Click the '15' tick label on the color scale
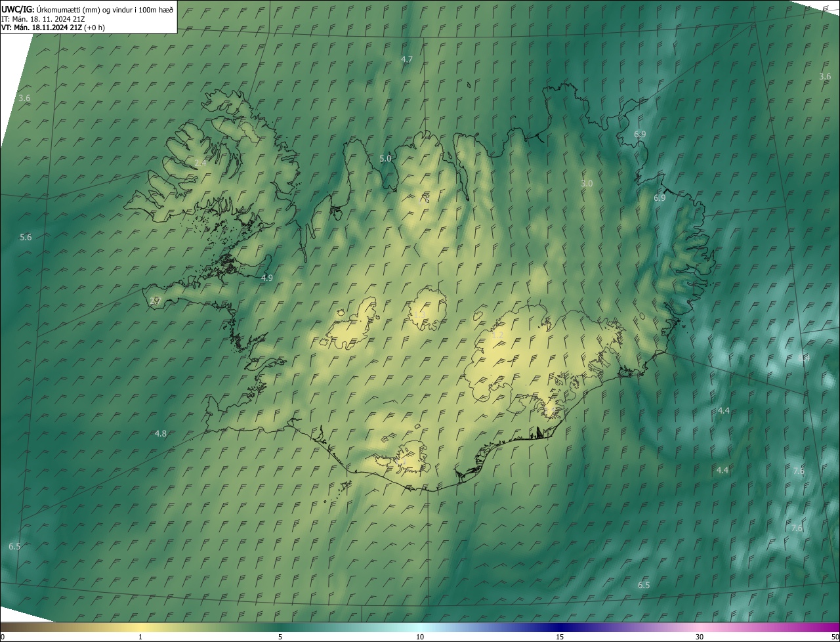This screenshot has width=840, height=642. (560, 637)
